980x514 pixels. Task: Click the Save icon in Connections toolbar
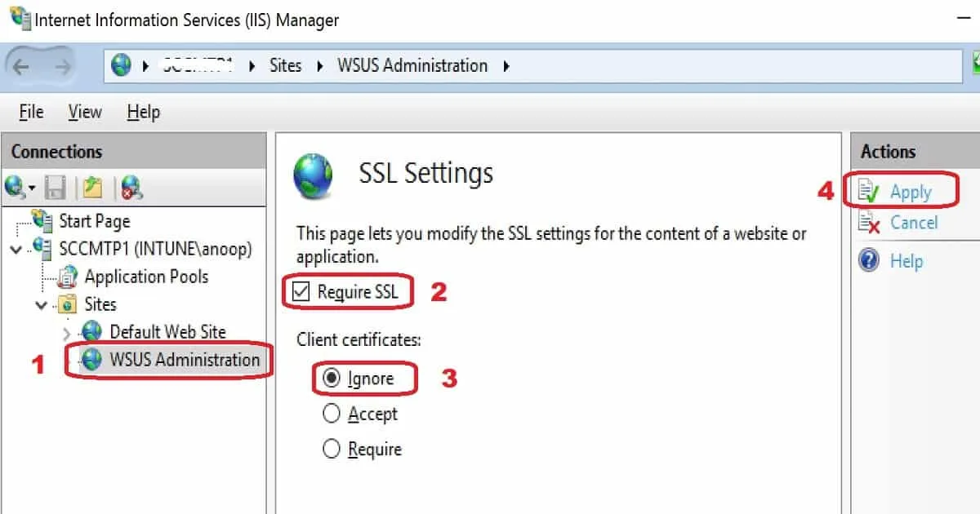[x=55, y=188]
